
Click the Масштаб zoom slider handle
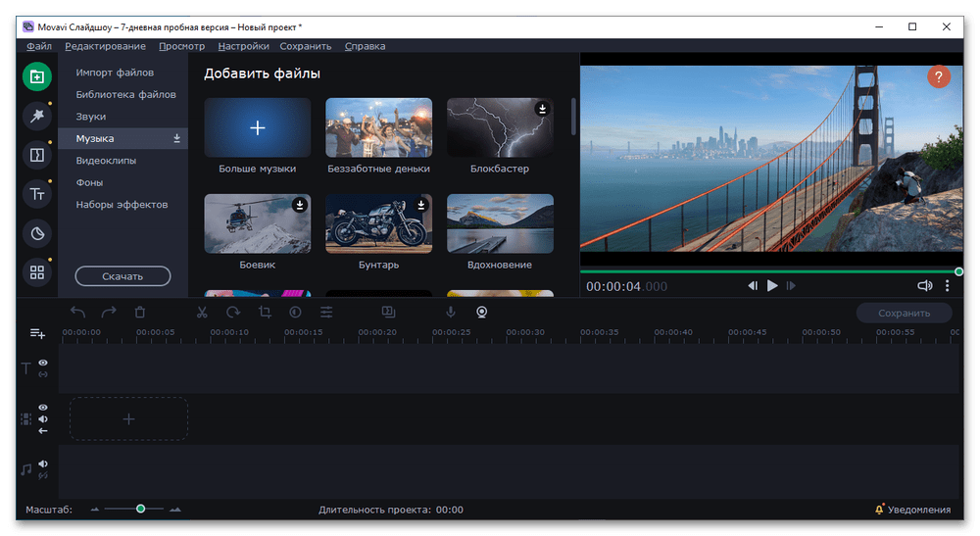pos(141,509)
